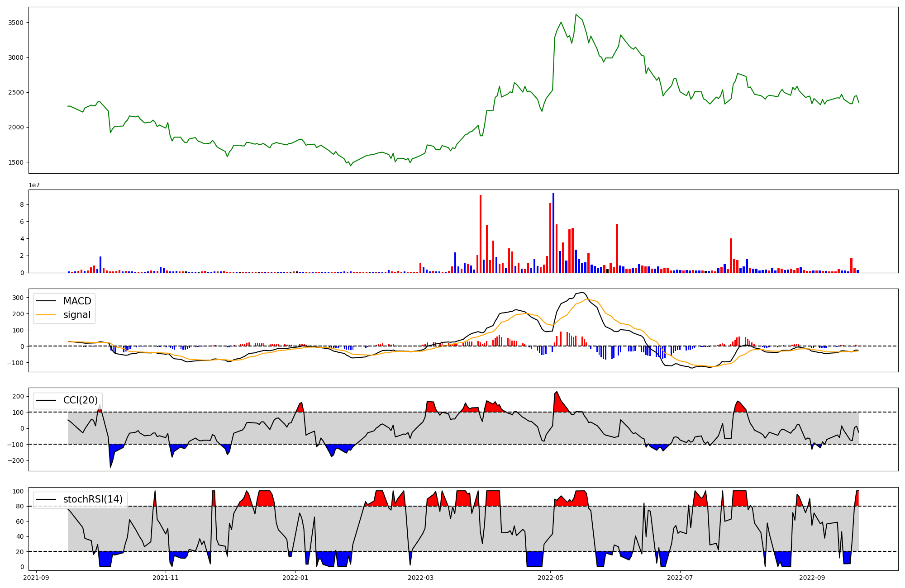
Task: Click the -100 tick on MACD axis
Action: (16, 363)
